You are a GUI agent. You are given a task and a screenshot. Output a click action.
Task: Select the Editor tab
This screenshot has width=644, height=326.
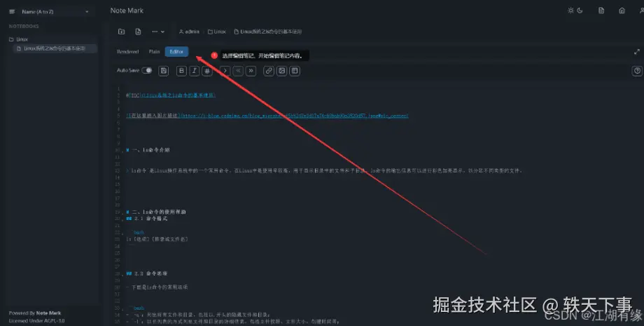[176, 52]
